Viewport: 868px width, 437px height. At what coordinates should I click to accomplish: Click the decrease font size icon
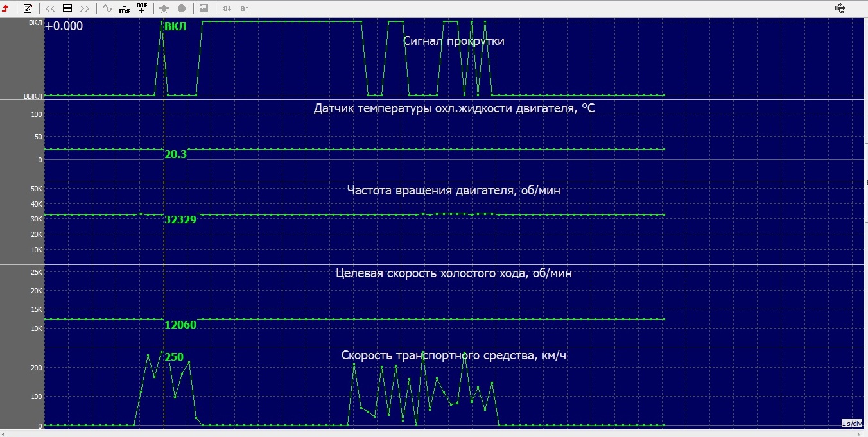[x=227, y=8]
